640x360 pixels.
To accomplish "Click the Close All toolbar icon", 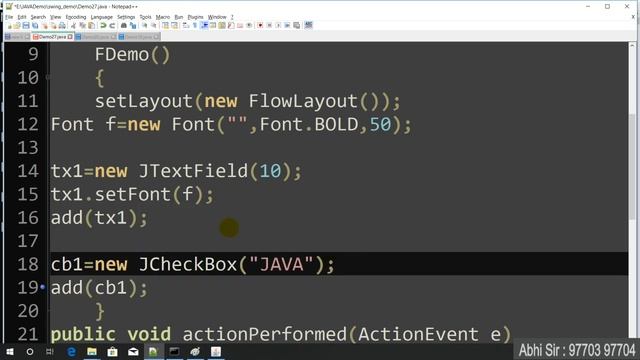I will [53, 25].
